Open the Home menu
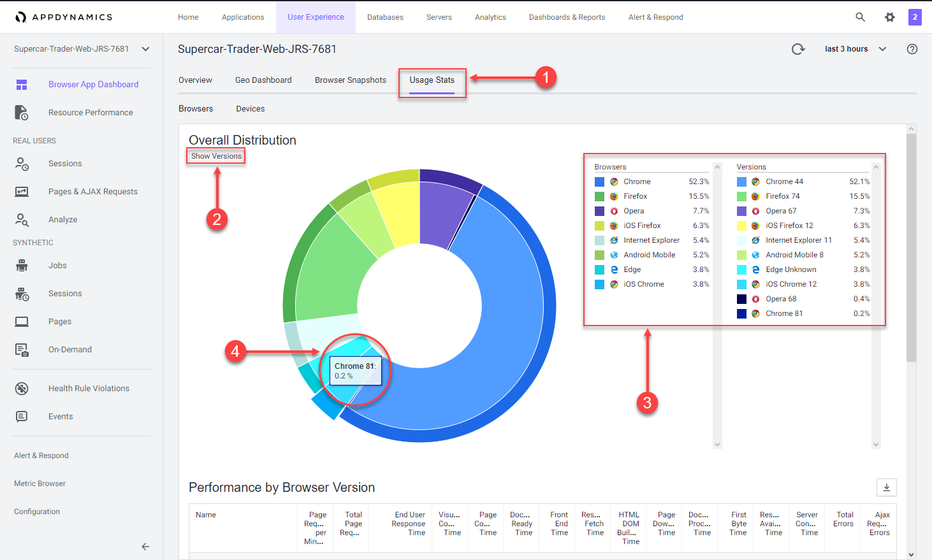The image size is (932, 560). pos(188,17)
